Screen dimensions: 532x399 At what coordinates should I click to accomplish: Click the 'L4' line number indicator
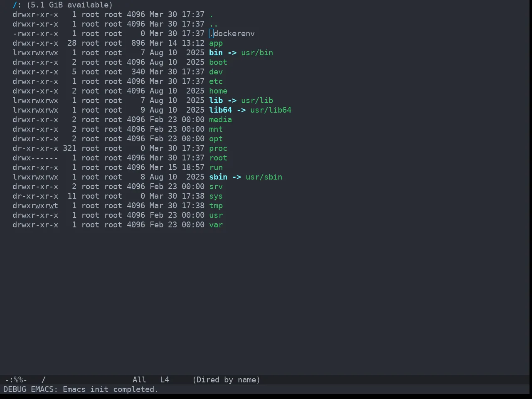point(165,380)
